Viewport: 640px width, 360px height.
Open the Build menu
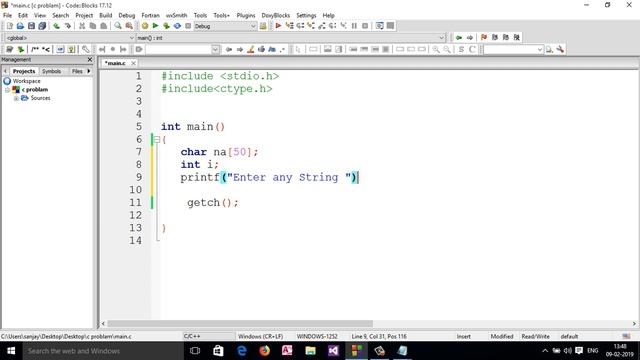(x=106, y=16)
